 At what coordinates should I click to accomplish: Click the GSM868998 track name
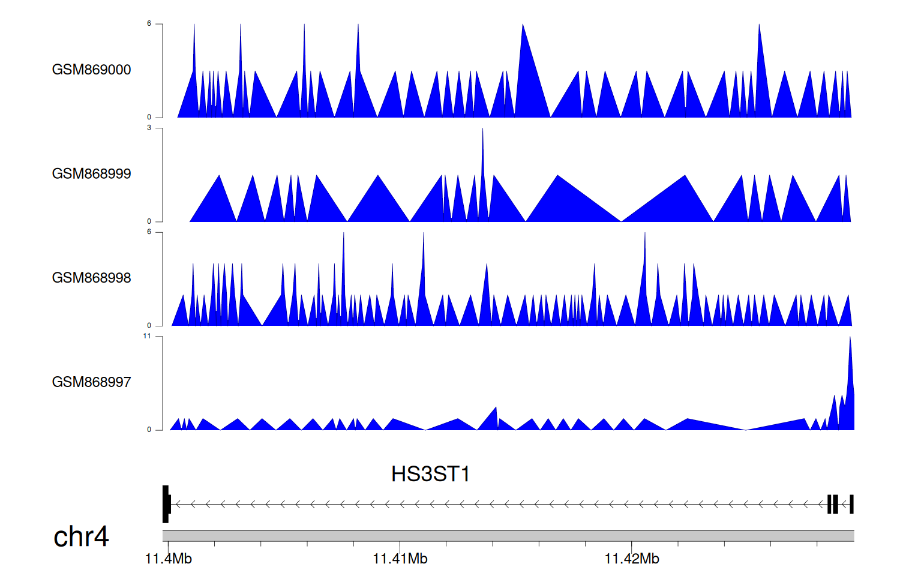(91, 278)
